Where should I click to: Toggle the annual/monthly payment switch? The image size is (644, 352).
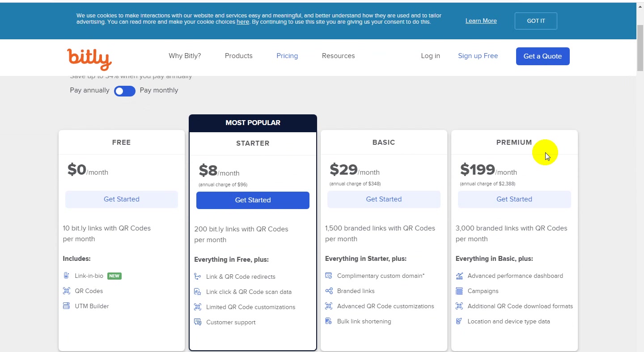[125, 91]
